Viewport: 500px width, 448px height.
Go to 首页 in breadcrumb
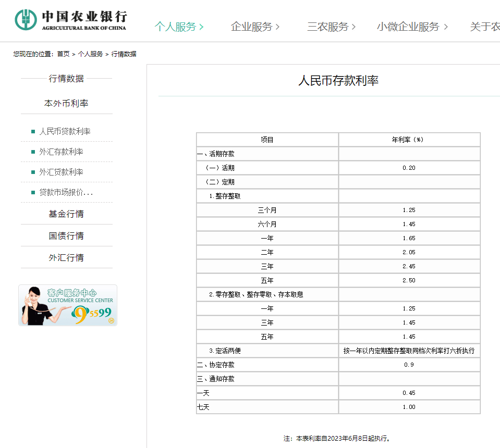click(63, 54)
